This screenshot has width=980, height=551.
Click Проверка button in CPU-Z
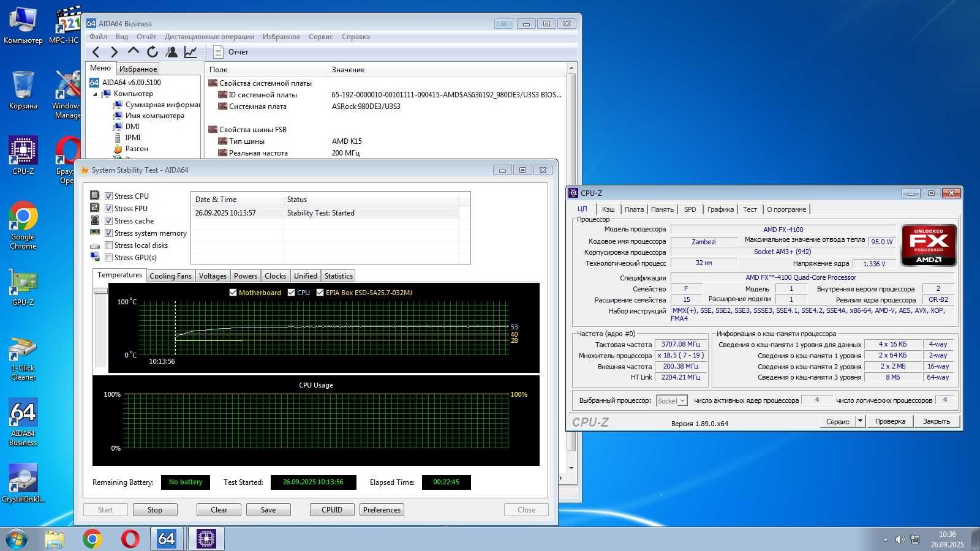pos(890,421)
